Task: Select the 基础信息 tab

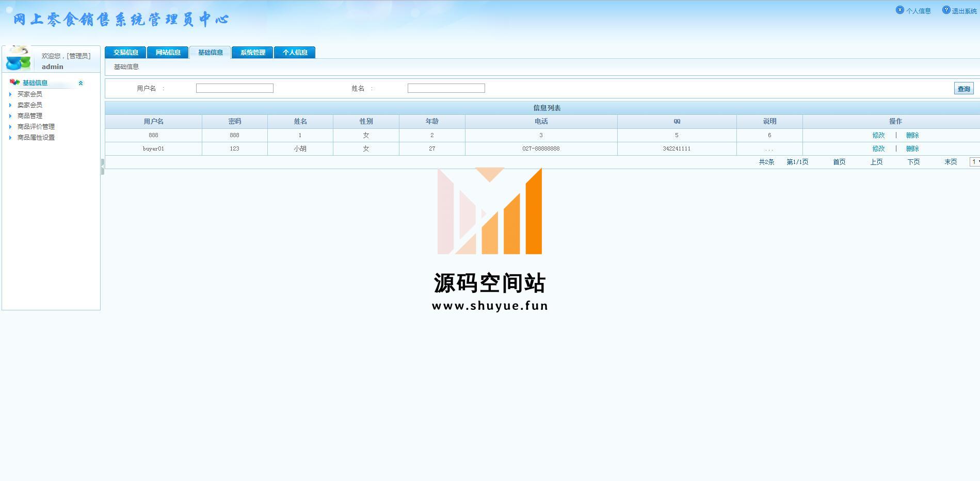Action: tap(210, 53)
